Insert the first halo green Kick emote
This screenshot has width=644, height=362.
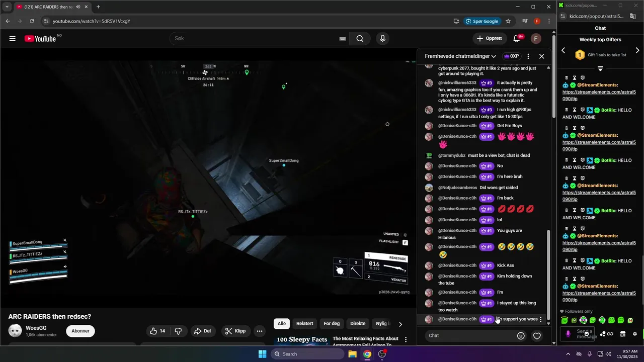click(565, 320)
